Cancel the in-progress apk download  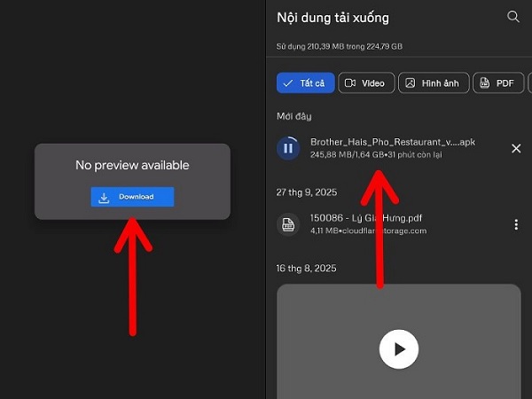(x=516, y=148)
